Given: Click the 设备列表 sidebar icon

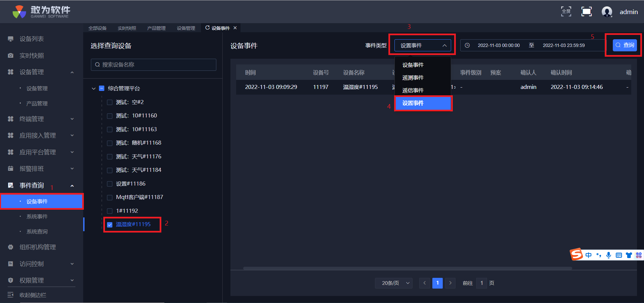Looking at the screenshot, I should (x=11, y=39).
